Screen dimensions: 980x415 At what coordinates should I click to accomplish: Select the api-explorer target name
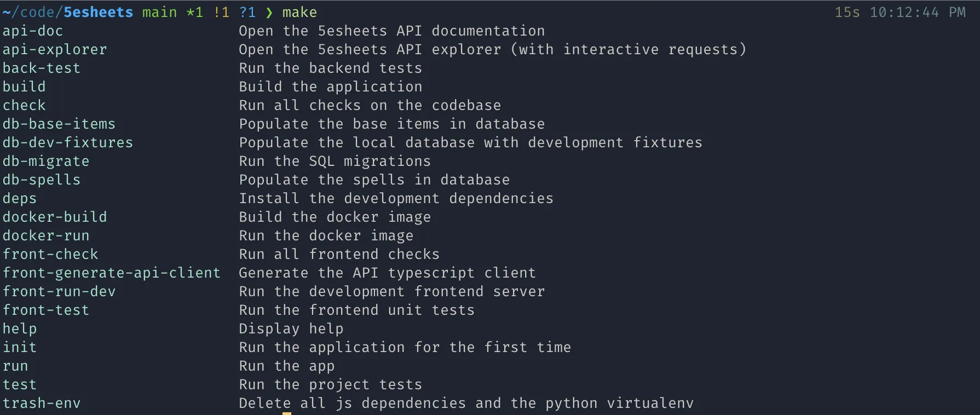[x=55, y=50]
